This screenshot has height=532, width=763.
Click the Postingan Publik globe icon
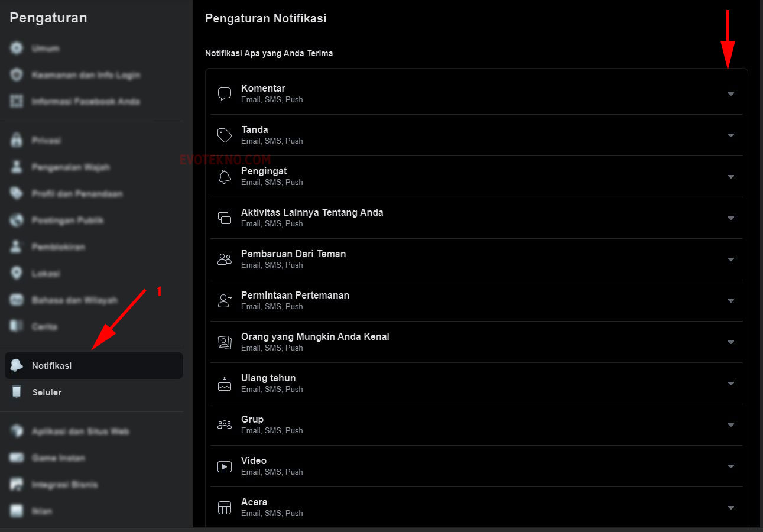(x=17, y=220)
